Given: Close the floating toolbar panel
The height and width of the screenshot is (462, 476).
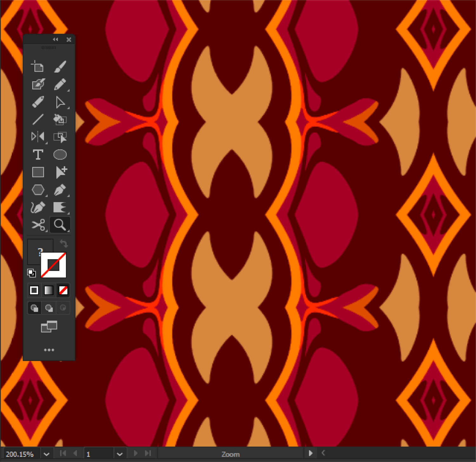Looking at the screenshot, I should pyautogui.click(x=69, y=39).
